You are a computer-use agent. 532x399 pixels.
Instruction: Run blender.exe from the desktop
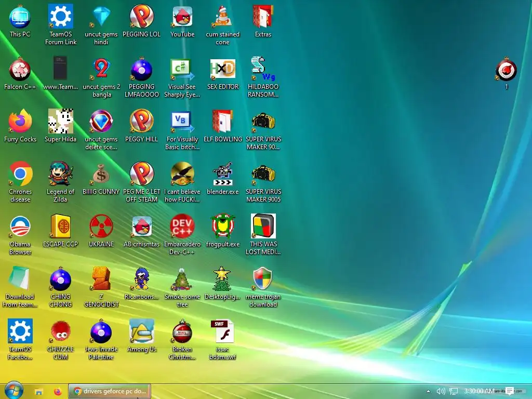point(222,174)
